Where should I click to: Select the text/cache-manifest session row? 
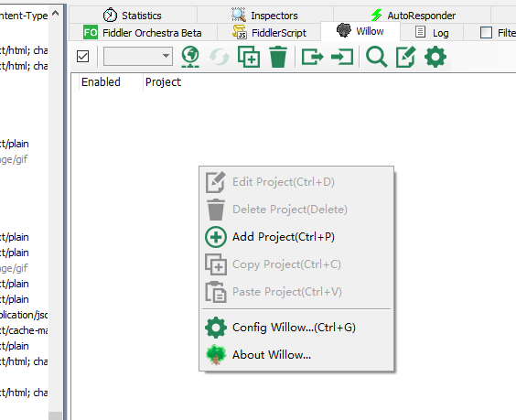(x=24, y=330)
